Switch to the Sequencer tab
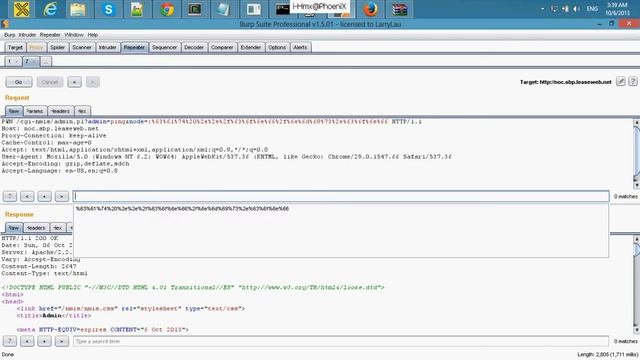Screen dimensions: 640x360 click(x=164, y=47)
